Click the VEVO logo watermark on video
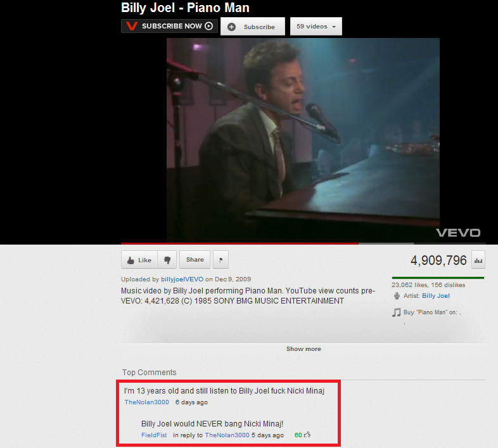Image resolution: width=498 pixels, height=448 pixels. pyautogui.click(x=458, y=233)
